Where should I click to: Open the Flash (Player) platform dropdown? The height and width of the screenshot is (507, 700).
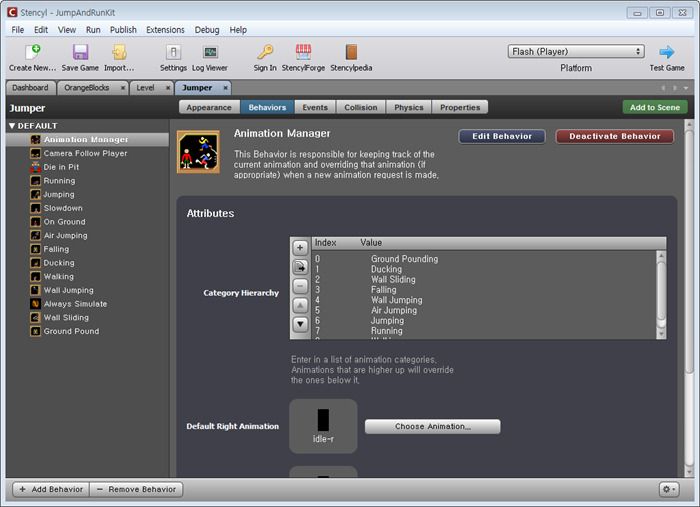point(576,51)
